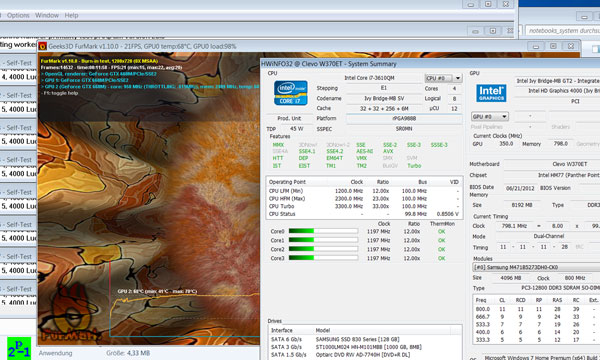Minimize the FurMark window
The image size is (600, 360).
tap(536, 46)
